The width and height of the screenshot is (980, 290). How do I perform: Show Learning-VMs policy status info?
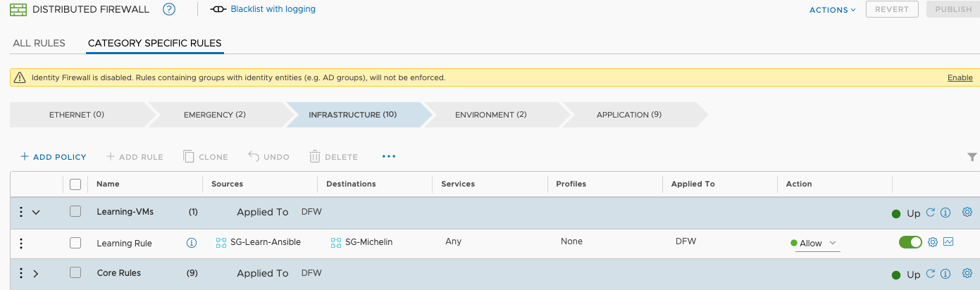click(946, 212)
